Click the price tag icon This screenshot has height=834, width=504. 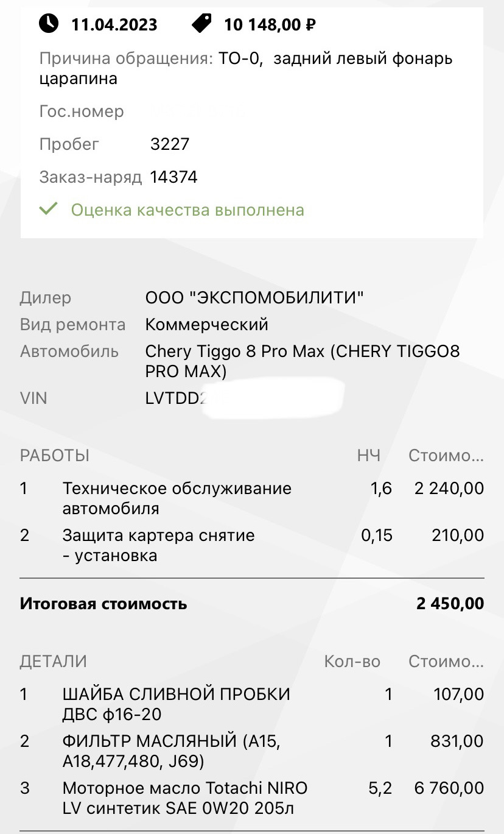coord(201,23)
